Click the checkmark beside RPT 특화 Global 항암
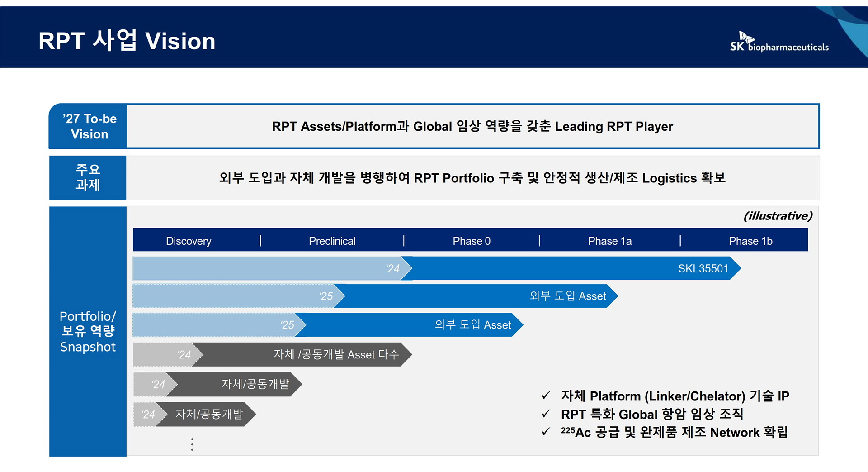This screenshot has height=472, width=868. coord(546,414)
